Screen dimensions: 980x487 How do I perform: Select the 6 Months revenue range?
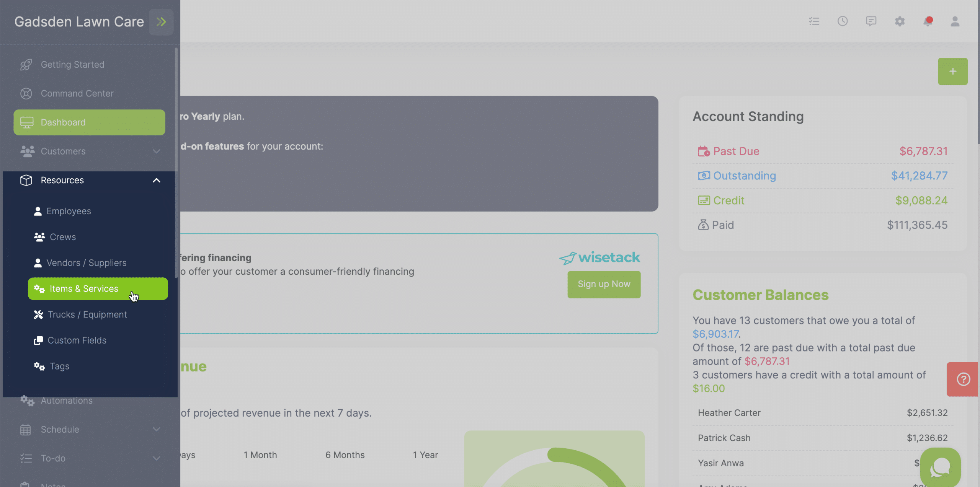tap(345, 455)
